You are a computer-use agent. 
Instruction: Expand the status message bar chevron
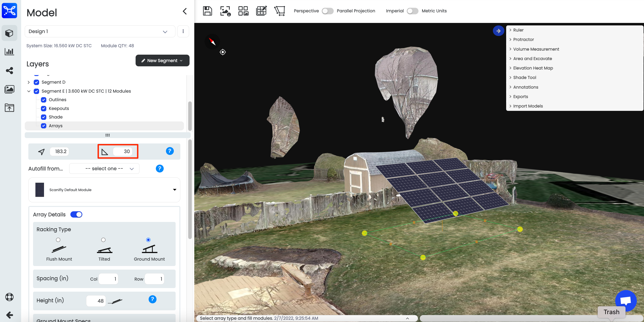tap(407, 318)
